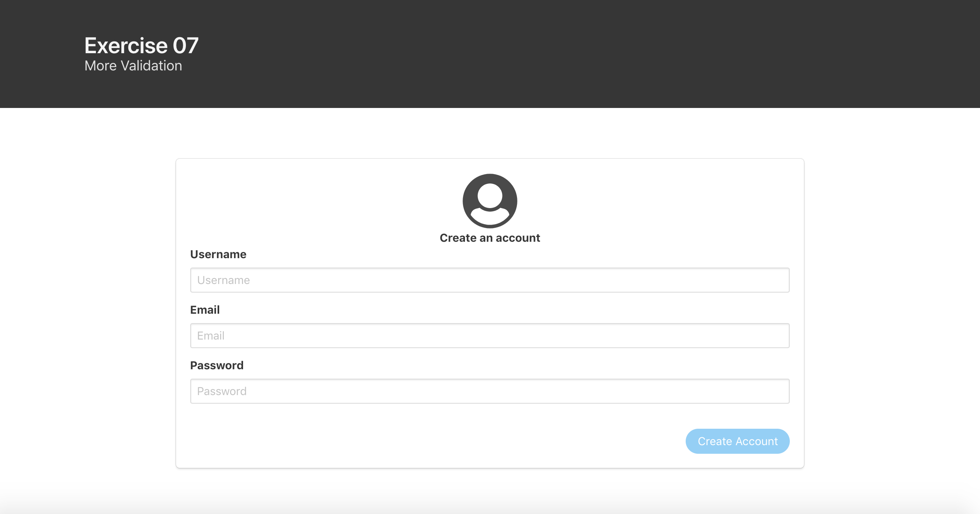The height and width of the screenshot is (514, 980).
Task: Click the Create an account heading
Action: tap(490, 237)
